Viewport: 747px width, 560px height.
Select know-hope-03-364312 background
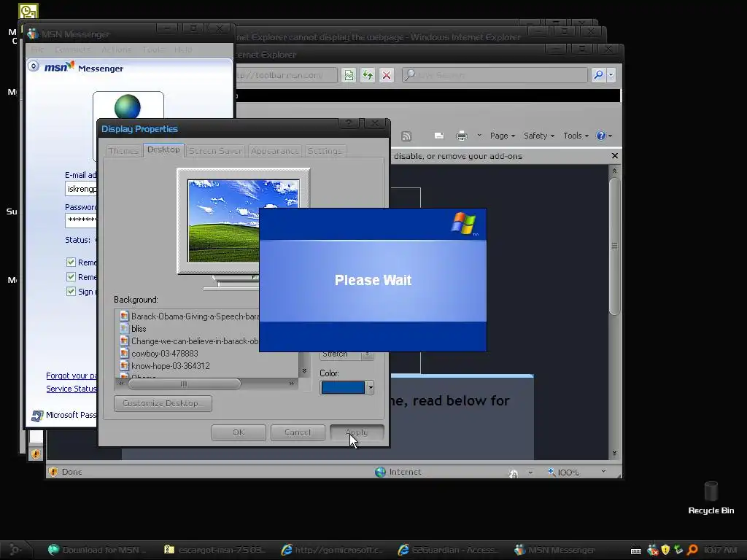point(164,366)
